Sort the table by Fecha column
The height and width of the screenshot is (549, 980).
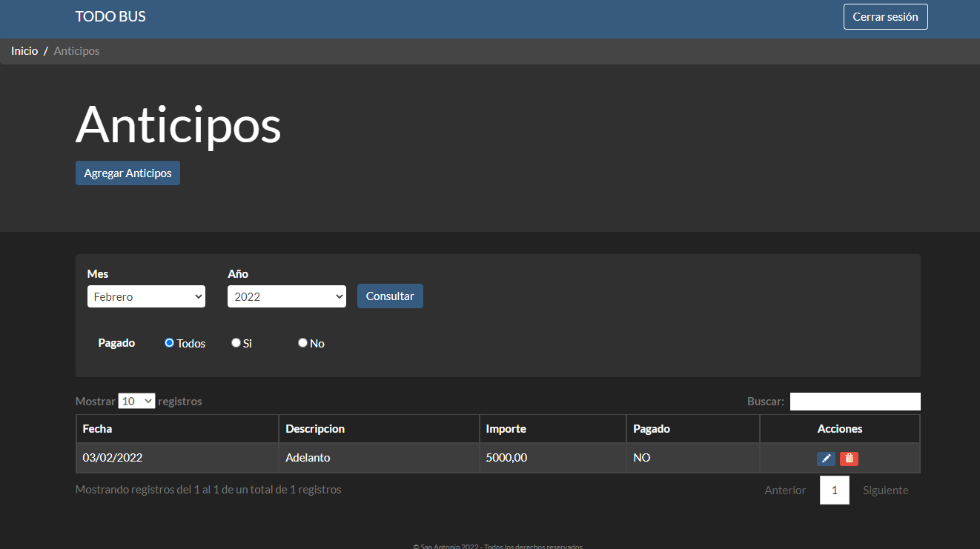177,429
